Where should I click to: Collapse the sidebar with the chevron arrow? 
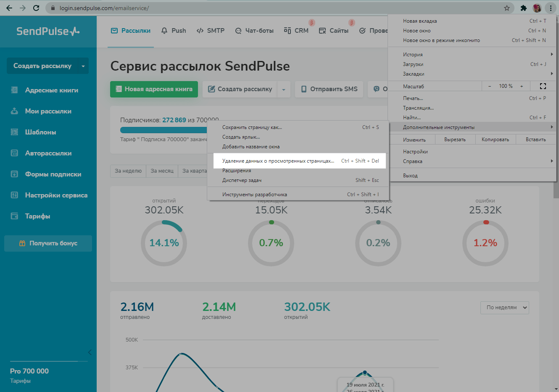[x=90, y=352]
